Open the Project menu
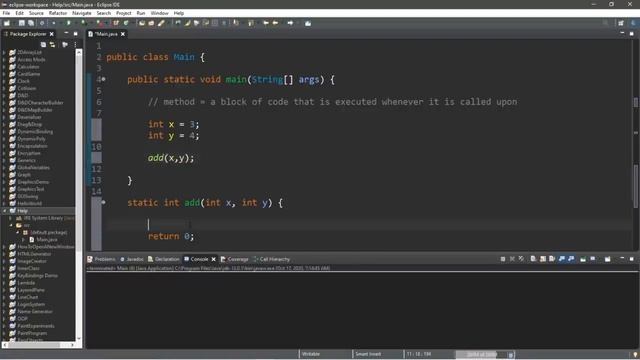 124,13
